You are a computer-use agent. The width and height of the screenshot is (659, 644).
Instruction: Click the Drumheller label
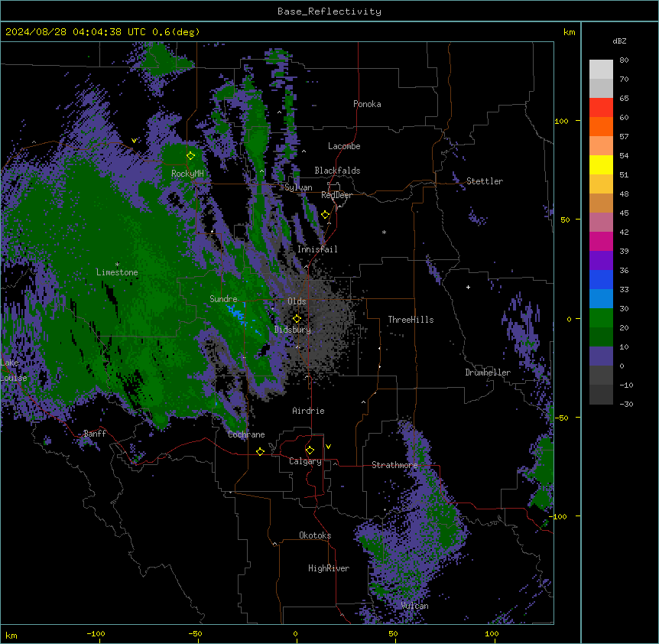click(488, 372)
